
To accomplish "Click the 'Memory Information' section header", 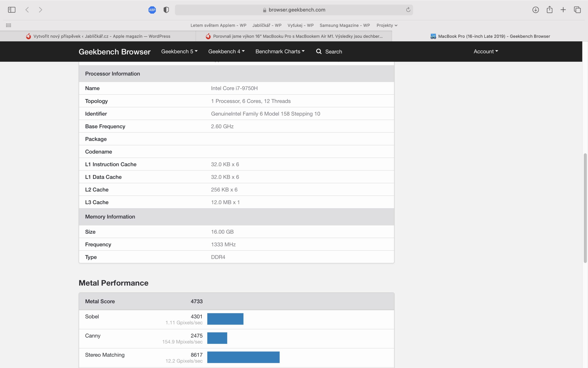I will click(110, 217).
